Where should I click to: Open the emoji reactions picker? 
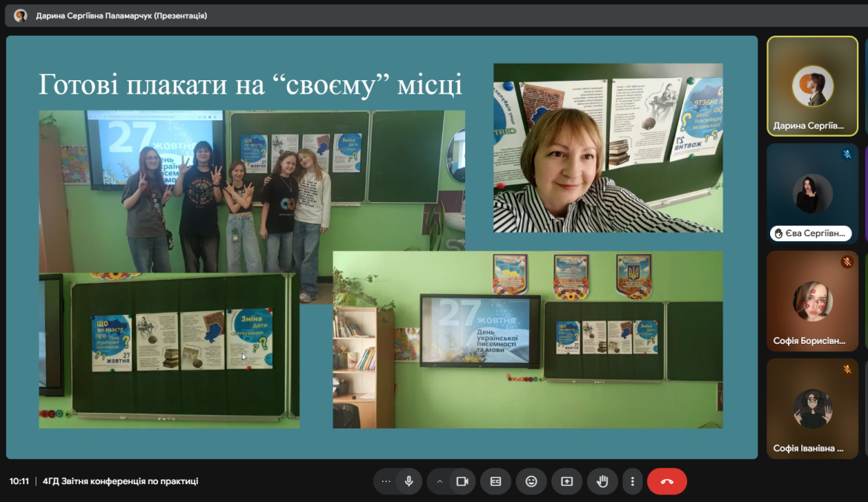531,481
